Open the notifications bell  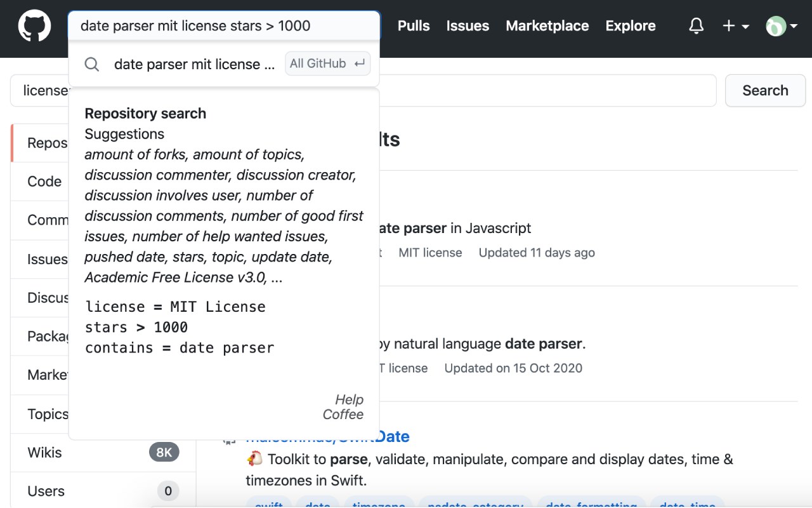[697, 26]
